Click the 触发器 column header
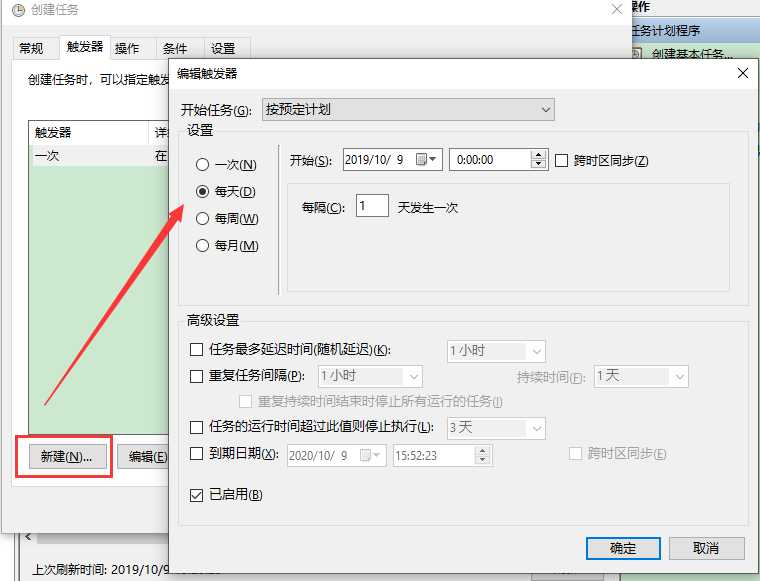760x581 pixels. [x=89, y=132]
